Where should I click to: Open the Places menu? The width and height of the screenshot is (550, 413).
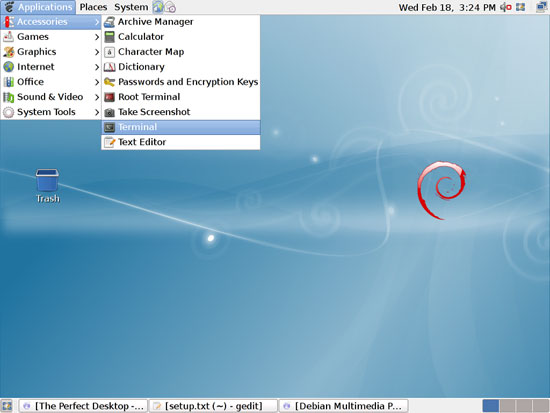[x=93, y=7]
